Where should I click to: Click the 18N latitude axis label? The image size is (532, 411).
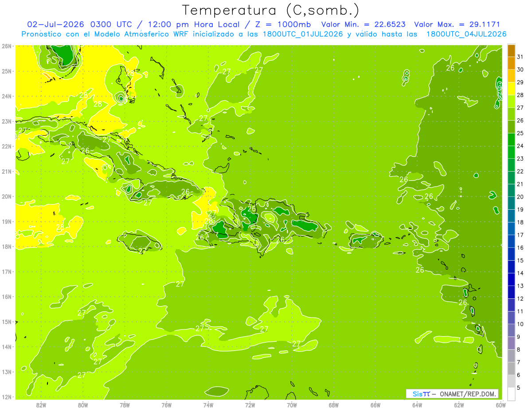tap(6, 247)
